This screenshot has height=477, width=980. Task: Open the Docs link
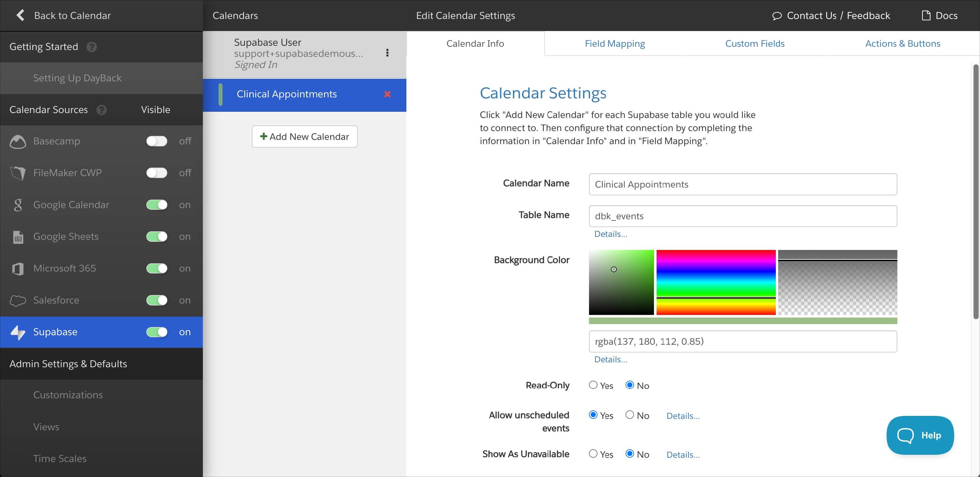coord(940,15)
